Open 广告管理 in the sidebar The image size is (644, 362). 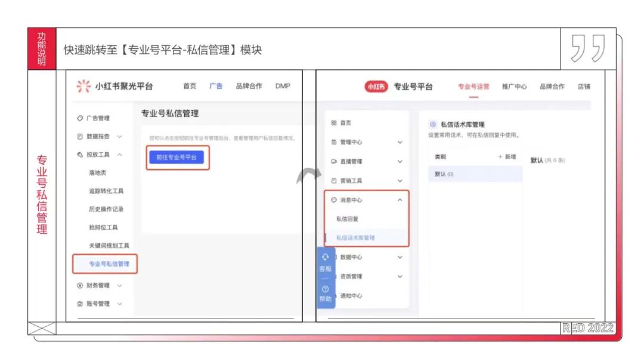point(98,118)
